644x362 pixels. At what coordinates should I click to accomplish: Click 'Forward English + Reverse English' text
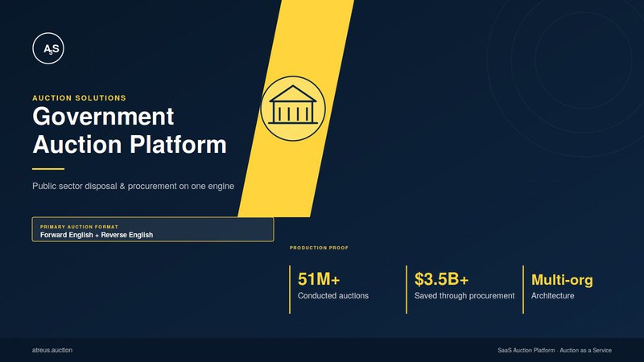pos(97,235)
